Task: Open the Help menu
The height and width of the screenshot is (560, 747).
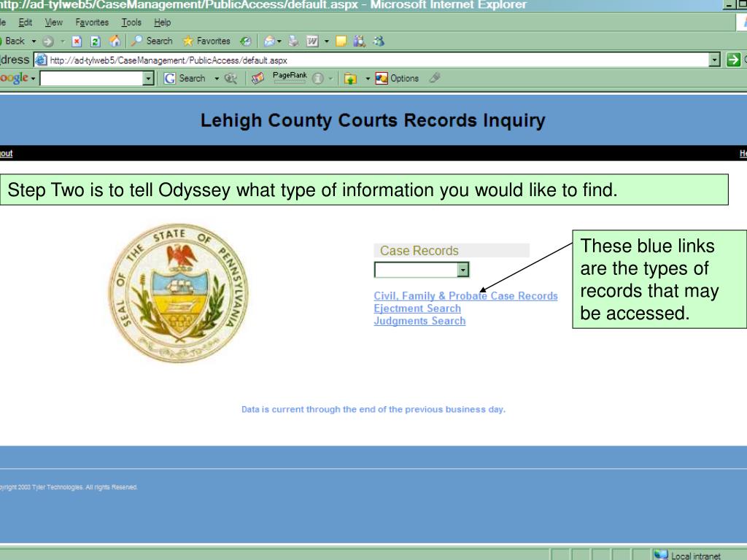Action: pos(162,23)
